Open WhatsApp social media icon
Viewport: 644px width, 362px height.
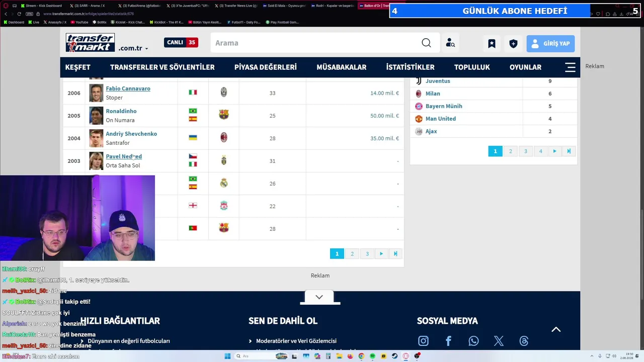pos(473,341)
